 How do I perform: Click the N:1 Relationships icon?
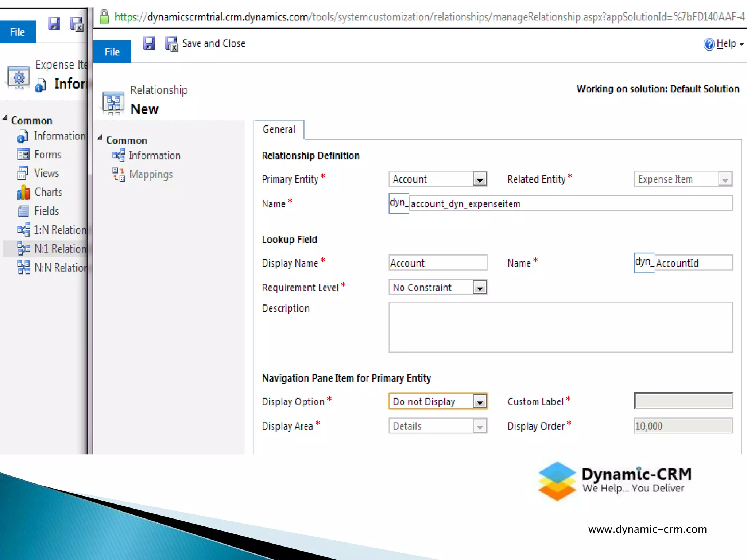point(24,249)
